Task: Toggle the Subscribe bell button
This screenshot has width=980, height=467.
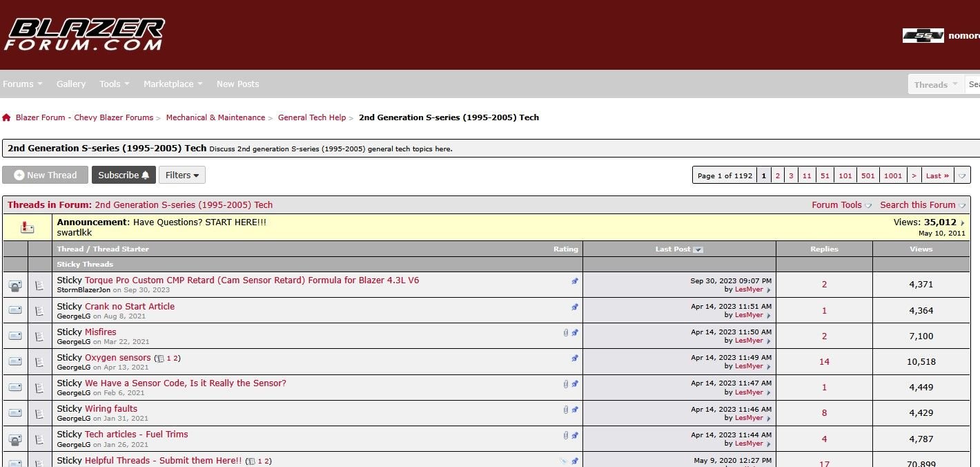Action: [124, 175]
